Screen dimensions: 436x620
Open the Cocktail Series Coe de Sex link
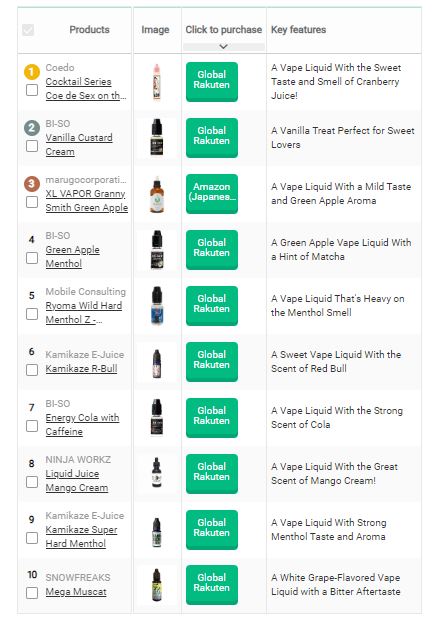[x=86, y=89]
